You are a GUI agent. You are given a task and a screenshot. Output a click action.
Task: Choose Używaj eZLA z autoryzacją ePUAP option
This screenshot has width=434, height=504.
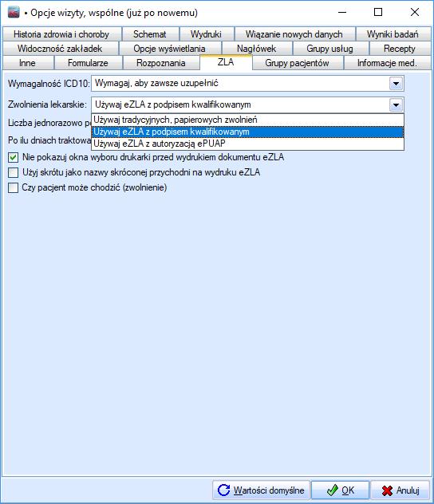tap(247, 144)
